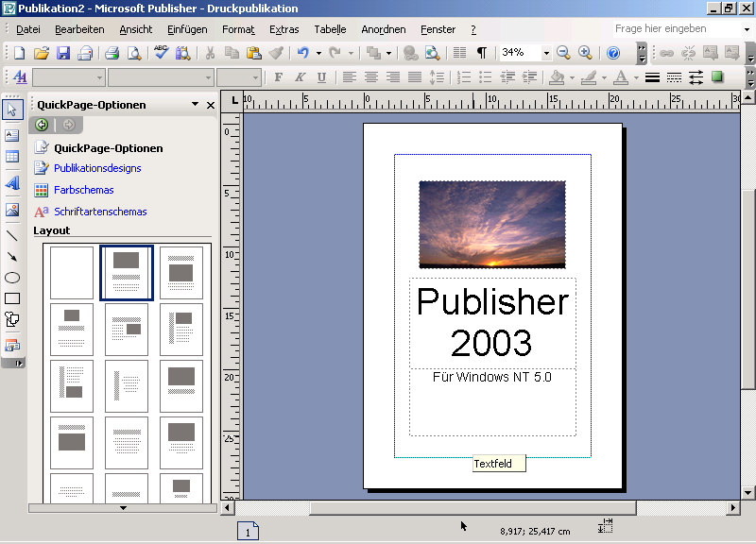Click the Arrow drawing tool
756x544 pixels.
click(12, 256)
